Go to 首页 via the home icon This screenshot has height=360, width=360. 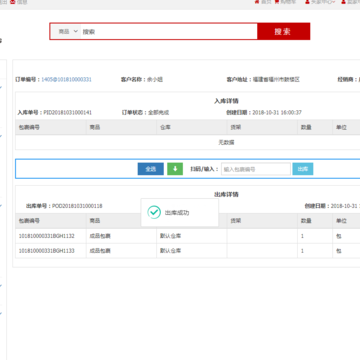(x=257, y=2)
